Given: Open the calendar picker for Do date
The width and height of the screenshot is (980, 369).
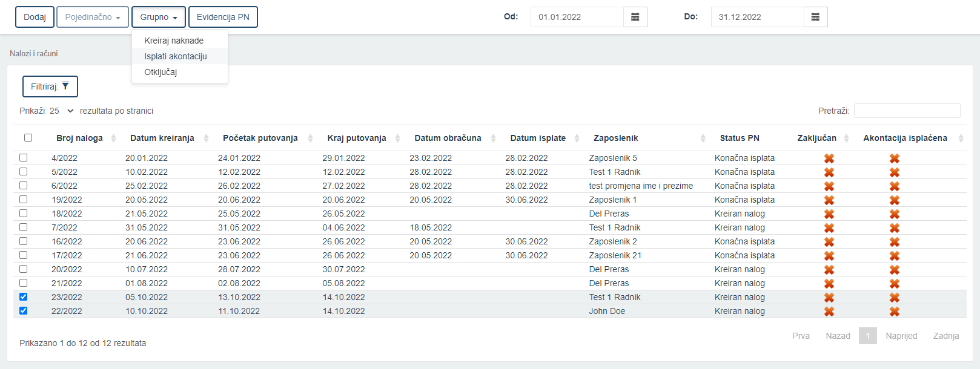Looking at the screenshot, I should coord(815,17).
